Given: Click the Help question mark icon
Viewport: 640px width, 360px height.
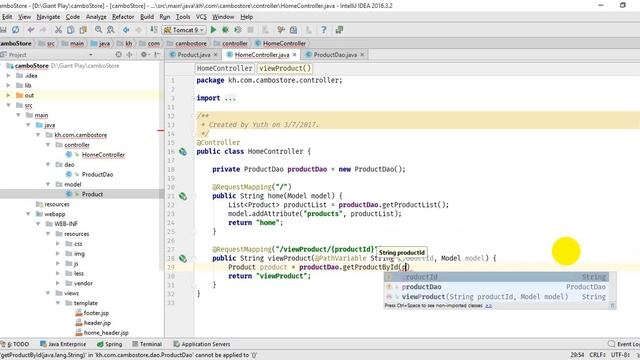Looking at the screenshot, I should point(324,30).
